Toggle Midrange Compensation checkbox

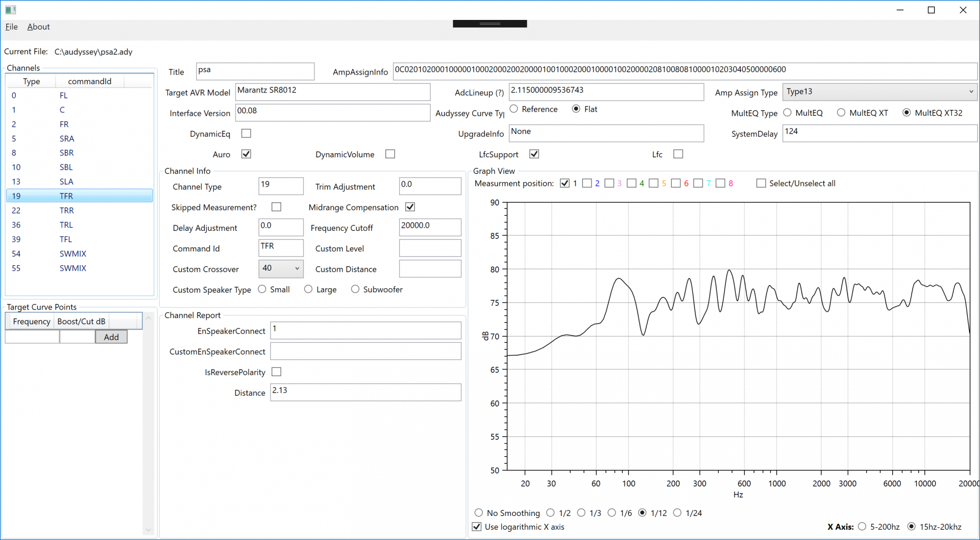coord(410,207)
